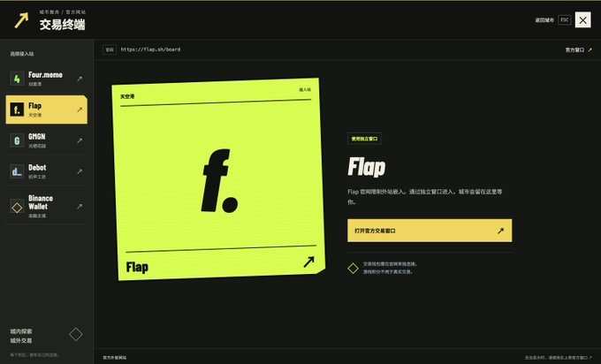The image size is (601, 364).
Task: Select the Flap station entry
Action: [47, 110]
